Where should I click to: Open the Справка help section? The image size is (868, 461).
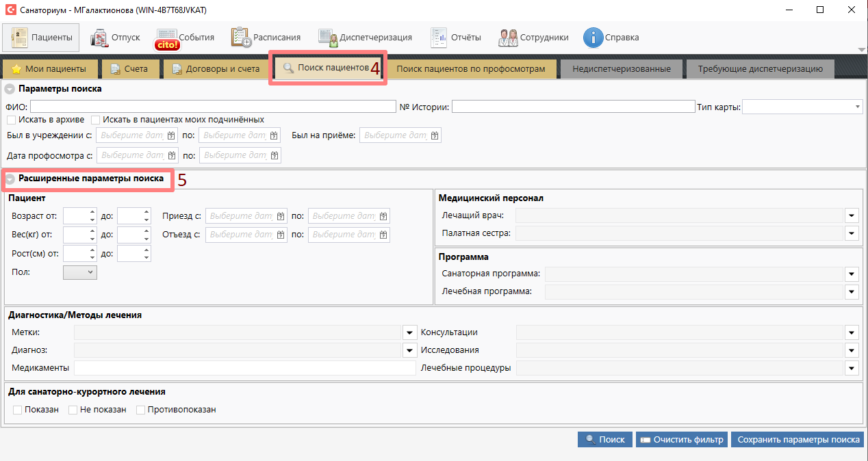click(x=611, y=38)
